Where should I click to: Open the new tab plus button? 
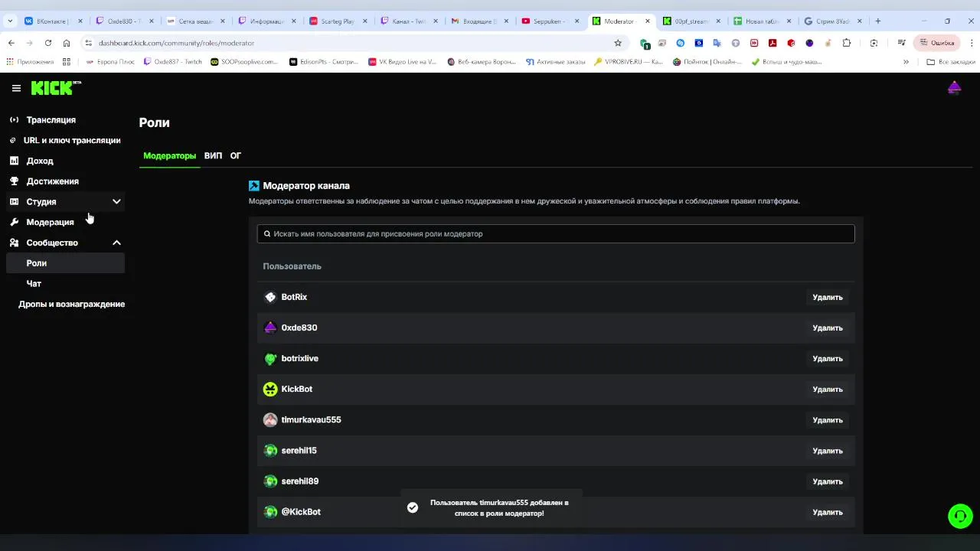coord(877,21)
